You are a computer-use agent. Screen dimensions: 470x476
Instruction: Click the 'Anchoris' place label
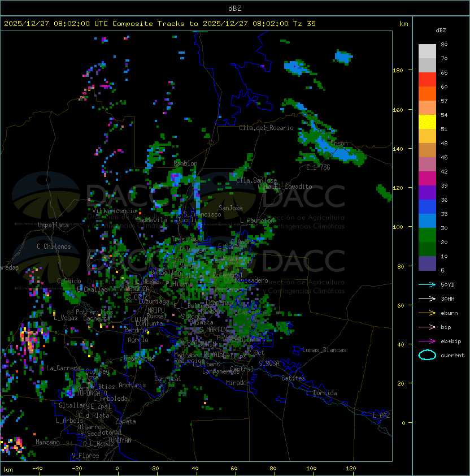pos(132,385)
